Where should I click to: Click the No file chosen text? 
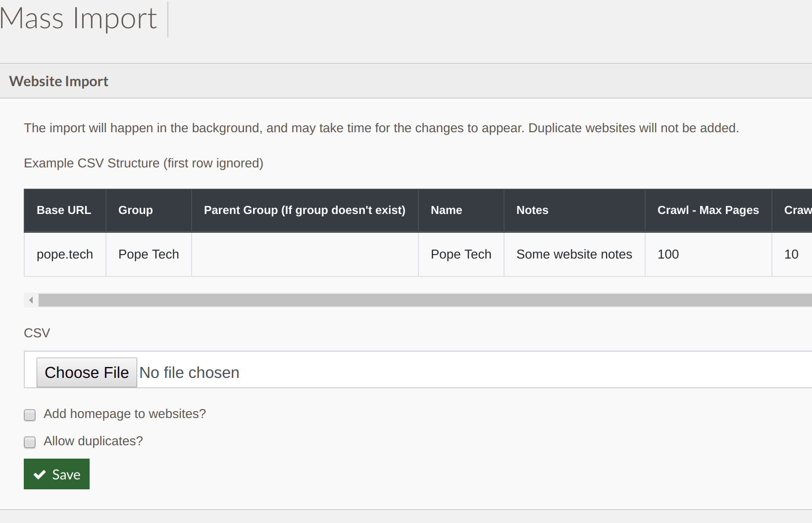[189, 372]
